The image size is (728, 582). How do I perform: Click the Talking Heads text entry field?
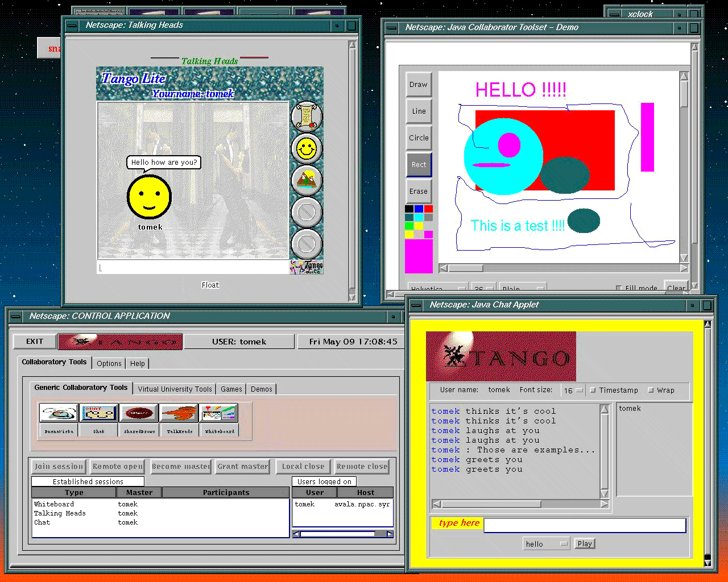pos(193,267)
